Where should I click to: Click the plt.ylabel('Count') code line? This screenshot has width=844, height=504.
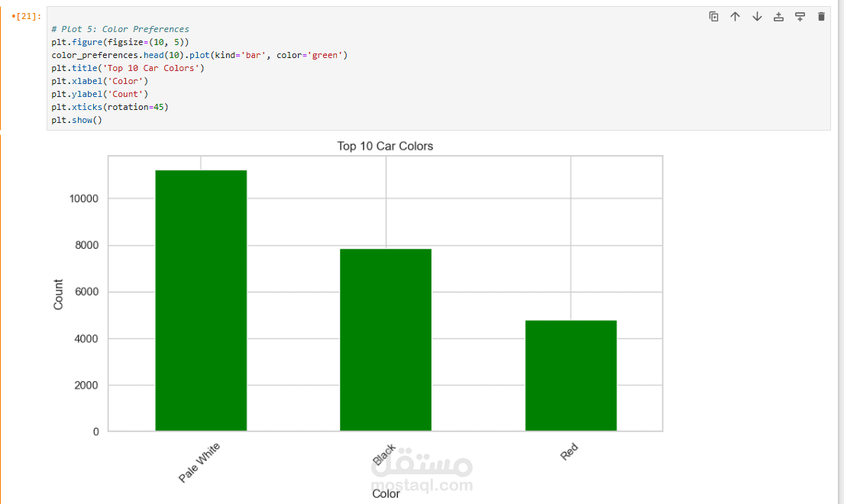coord(99,94)
